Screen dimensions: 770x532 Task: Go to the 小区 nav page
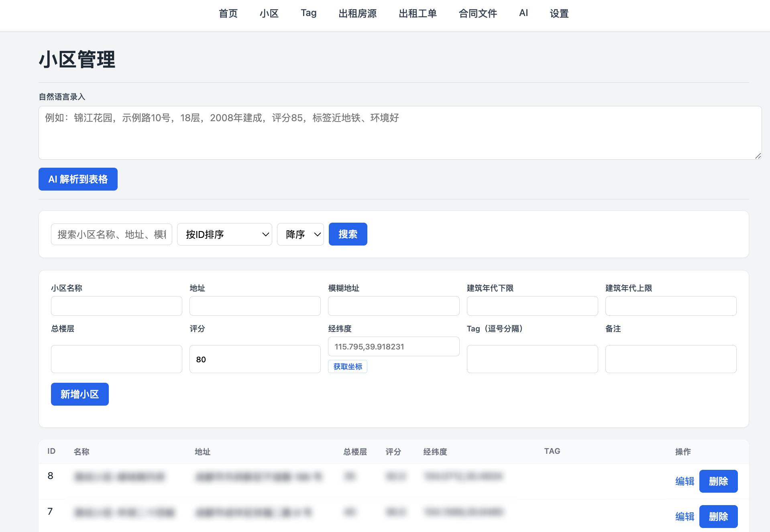click(269, 14)
